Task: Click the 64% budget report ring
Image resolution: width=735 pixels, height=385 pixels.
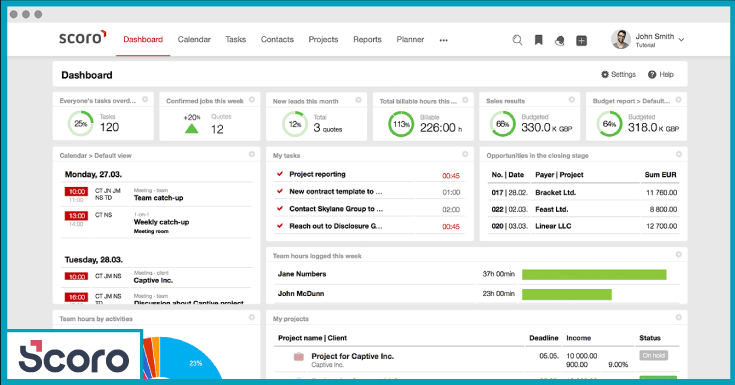Action: 609,124
